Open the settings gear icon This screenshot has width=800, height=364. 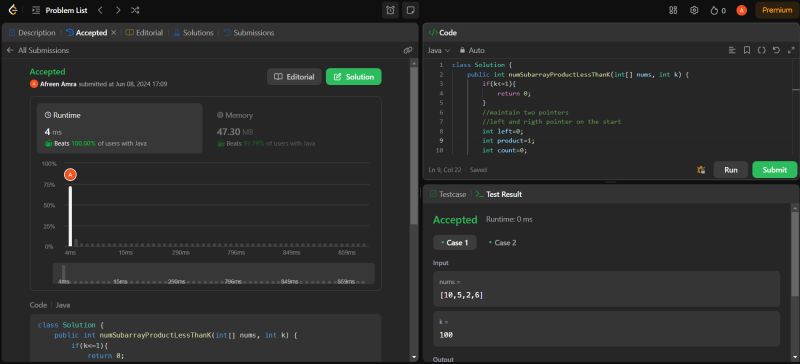(x=694, y=10)
